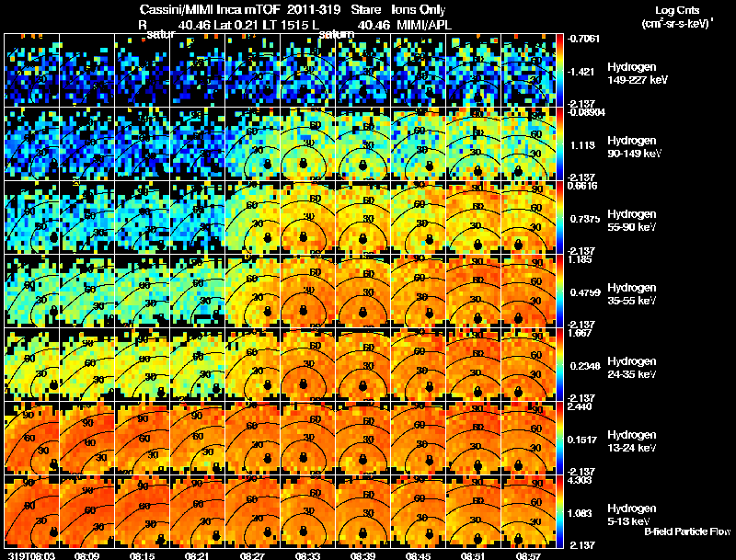Click the 'Log Cnts' scale heading
This screenshot has width=736, height=560.
coord(677,10)
